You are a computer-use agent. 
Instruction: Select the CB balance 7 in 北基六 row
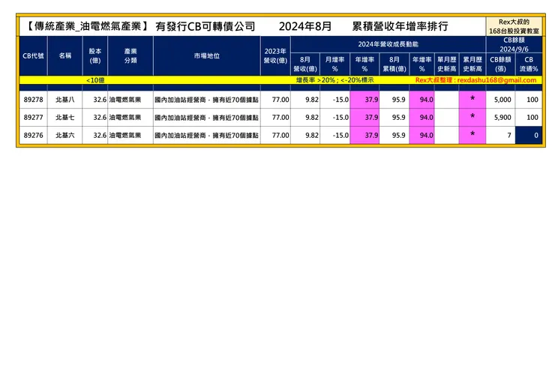click(x=500, y=135)
